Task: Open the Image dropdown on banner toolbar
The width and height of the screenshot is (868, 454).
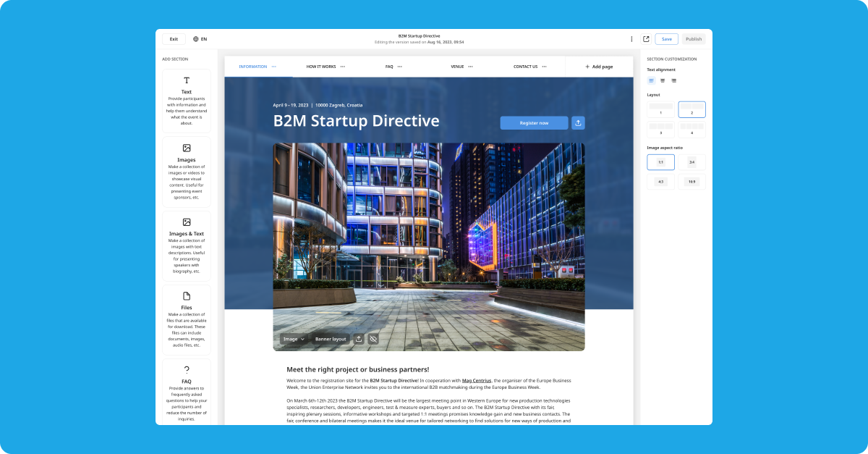Action: [293, 338]
